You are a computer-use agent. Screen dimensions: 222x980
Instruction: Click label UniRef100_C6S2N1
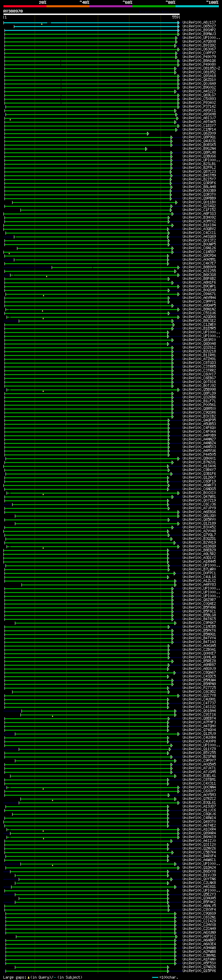click(x=199, y=917)
